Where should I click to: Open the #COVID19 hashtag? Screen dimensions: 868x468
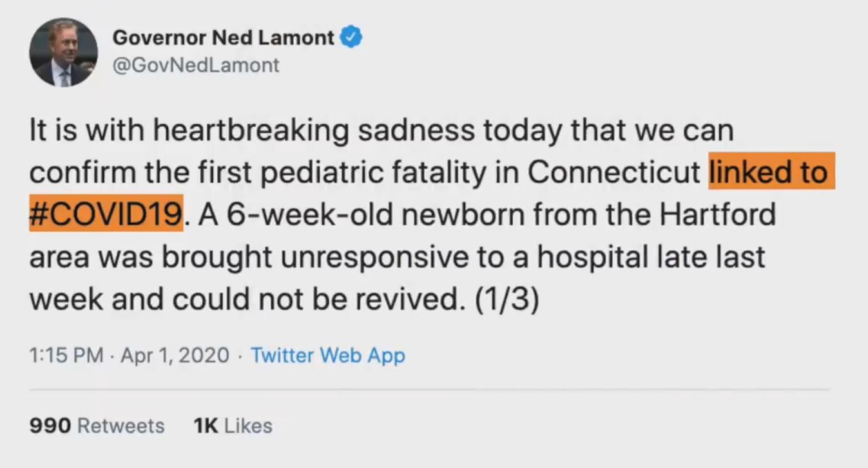click(x=105, y=214)
